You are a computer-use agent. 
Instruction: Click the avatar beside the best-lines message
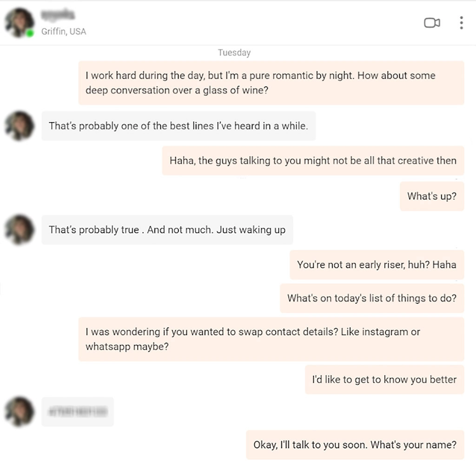pyautogui.click(x=19, y=126)
